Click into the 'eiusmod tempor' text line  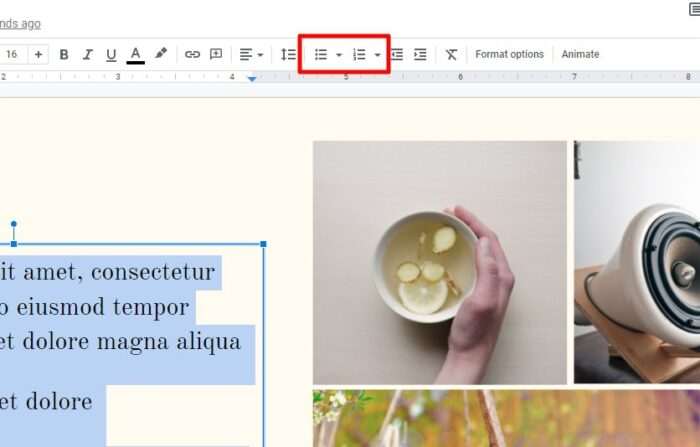coord(103,307)
